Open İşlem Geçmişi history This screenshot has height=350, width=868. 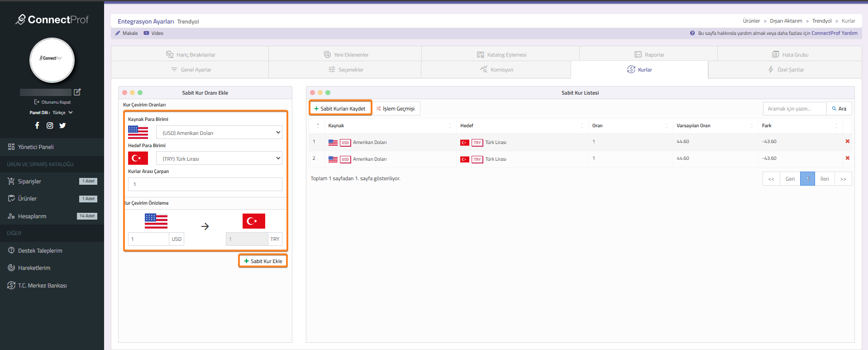[x=396, y=109]
